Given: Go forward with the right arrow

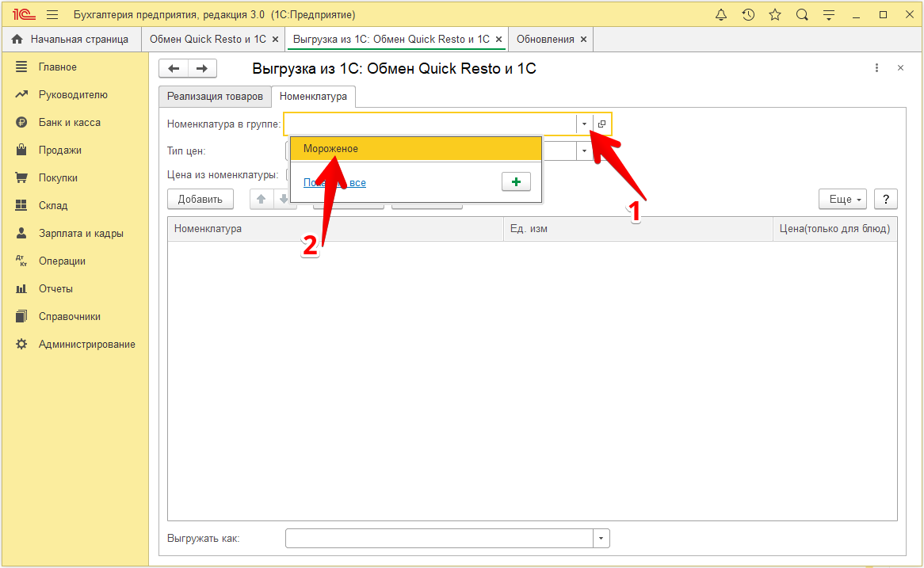Looking at the screenshot, I should [x=202, y=68].
